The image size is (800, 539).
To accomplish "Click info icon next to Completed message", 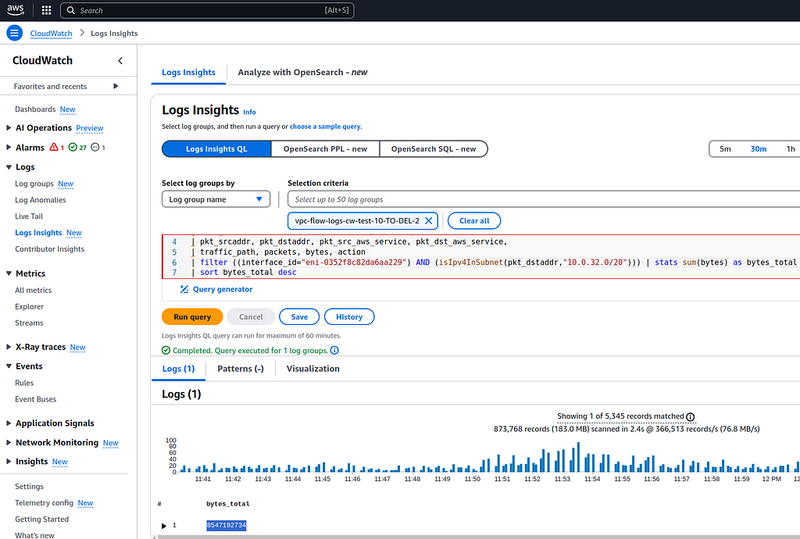I will (335, 350).
